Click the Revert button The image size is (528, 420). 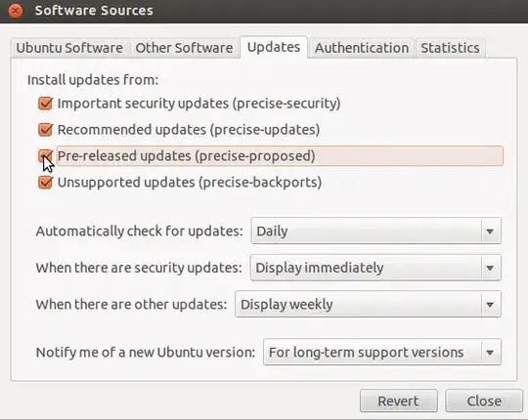pos(399,400)
